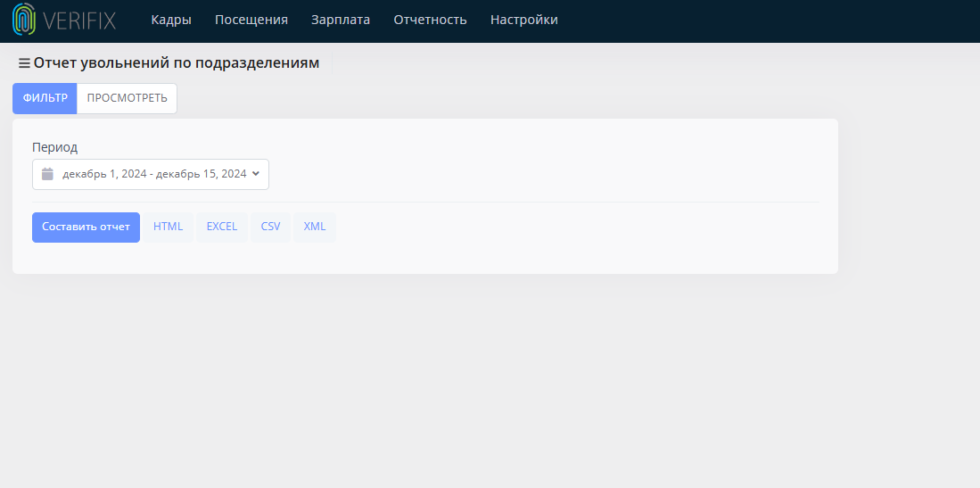This screenshot has width=980, height=488.
Task: Open the Посещения menu
Action: pos(251,20)
